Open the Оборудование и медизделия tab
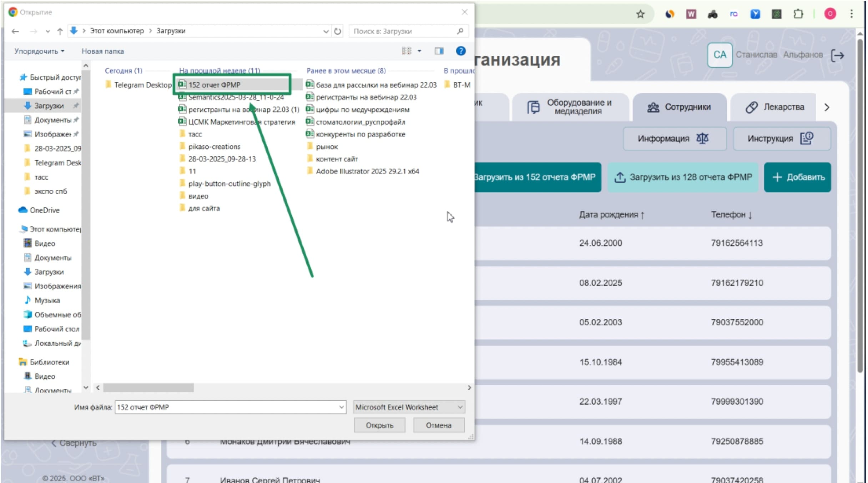Image resolution: width=868 pixels, height=483 pixels. click(570, 107)
